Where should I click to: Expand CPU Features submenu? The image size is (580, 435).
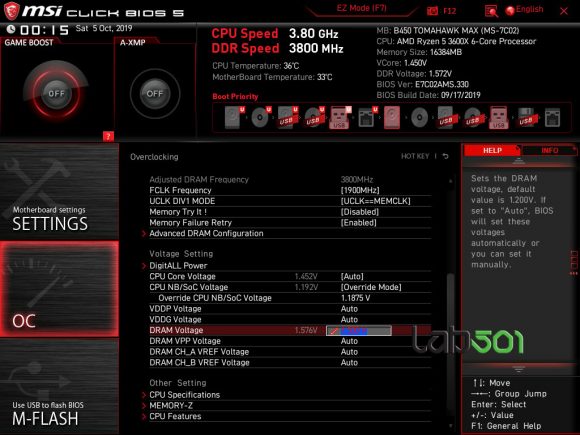click(x=175, y=416)
